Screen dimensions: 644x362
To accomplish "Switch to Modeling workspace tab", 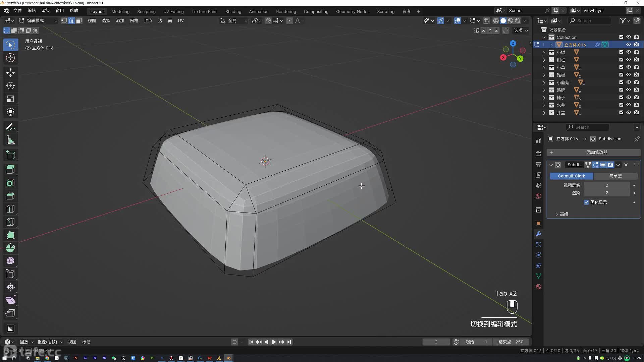I will pos(120,11).
